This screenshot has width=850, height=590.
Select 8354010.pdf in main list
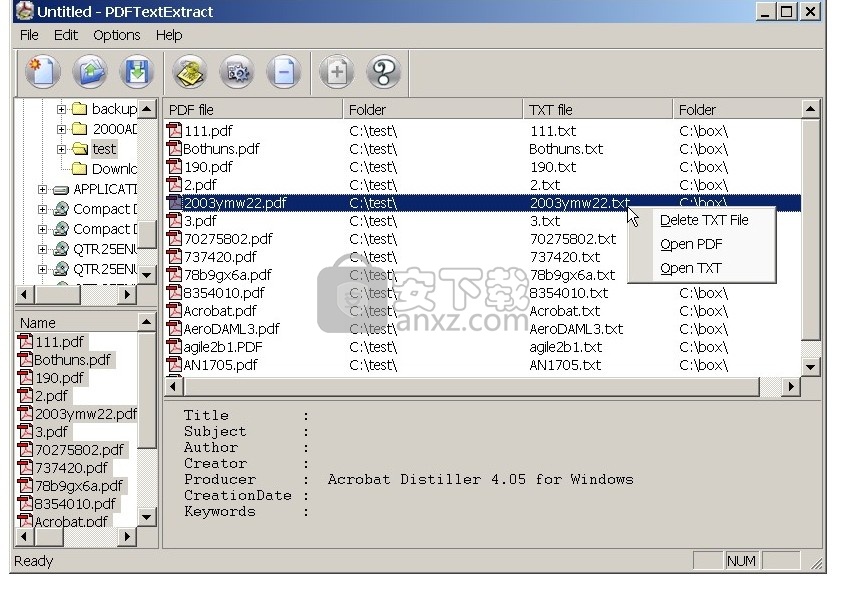pos(224,293)
